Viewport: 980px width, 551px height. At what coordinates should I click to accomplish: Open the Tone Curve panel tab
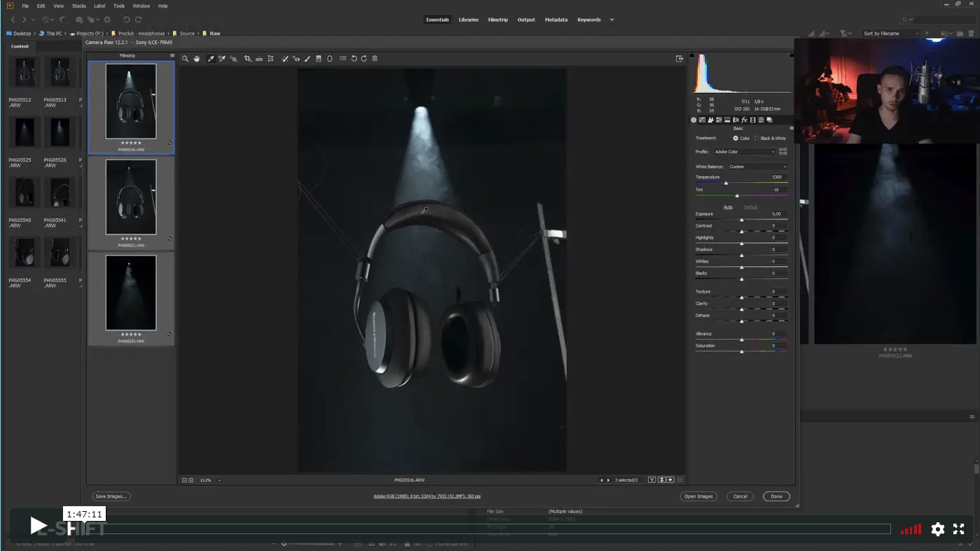702,120
